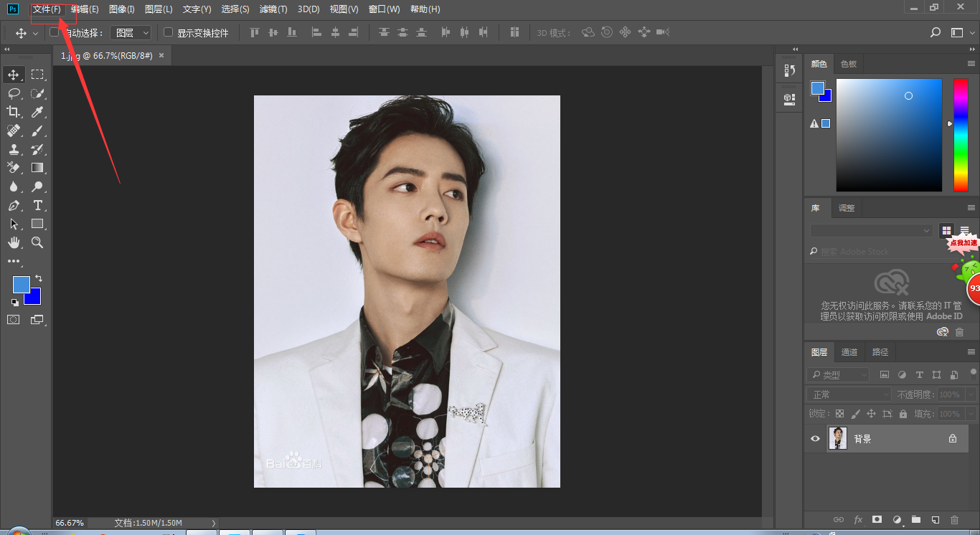Screen dimensions: 980x535
Task: Select the Rectangular Marquee tool
Action: point(37,75)
